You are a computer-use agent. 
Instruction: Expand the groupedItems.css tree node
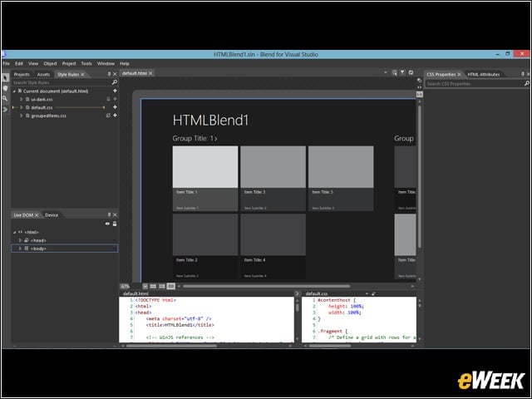pos(21,116)
